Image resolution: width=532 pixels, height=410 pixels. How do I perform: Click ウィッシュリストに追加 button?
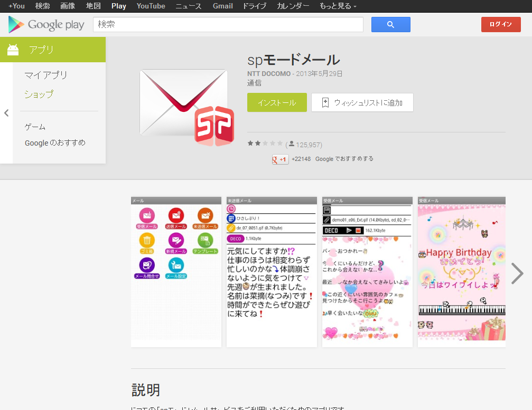pyautogui.click(x=362, y=102)
